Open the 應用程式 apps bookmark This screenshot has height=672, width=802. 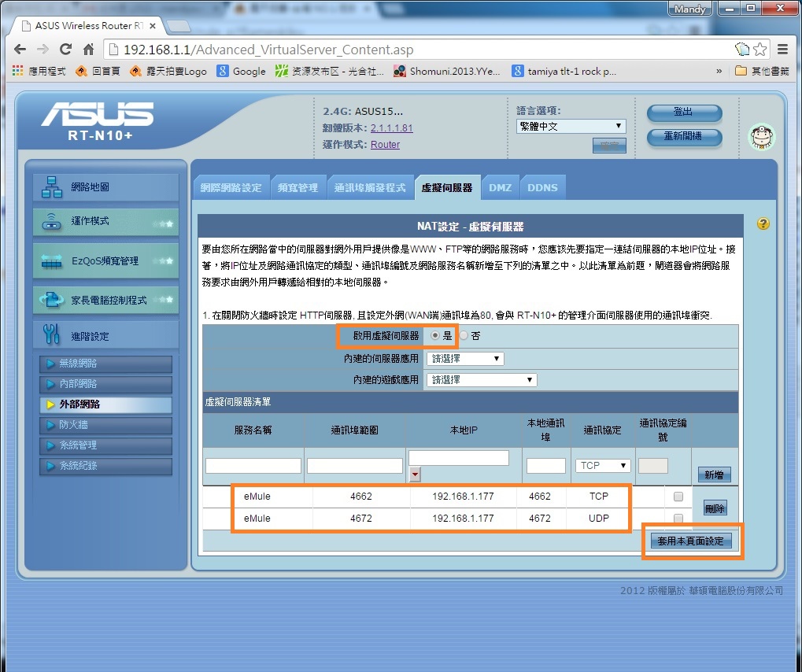pos(39,71)
